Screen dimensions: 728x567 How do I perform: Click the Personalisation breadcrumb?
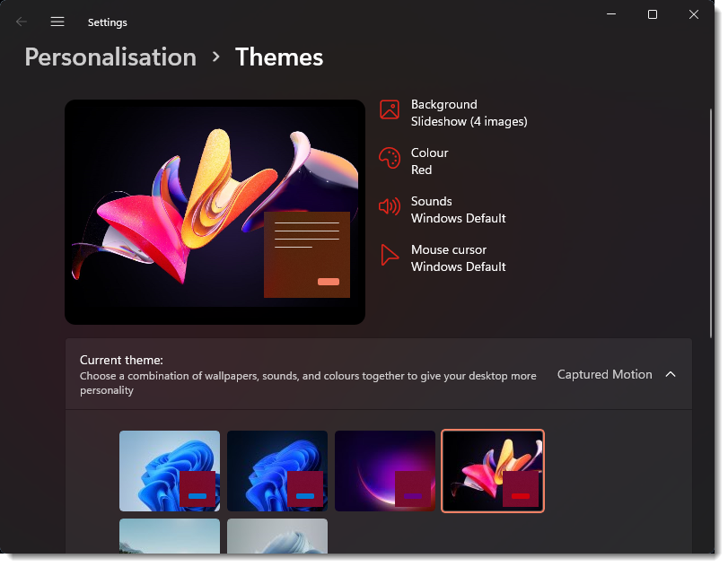point(110,57)
